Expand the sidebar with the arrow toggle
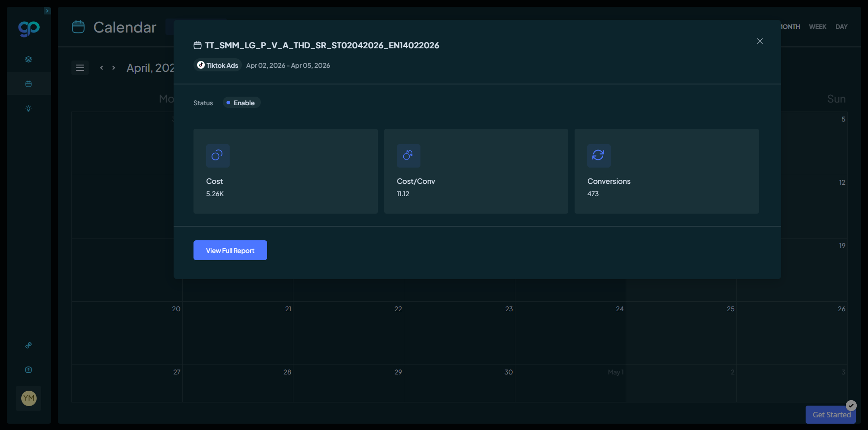The image size is (868, 430). [47, 11]
